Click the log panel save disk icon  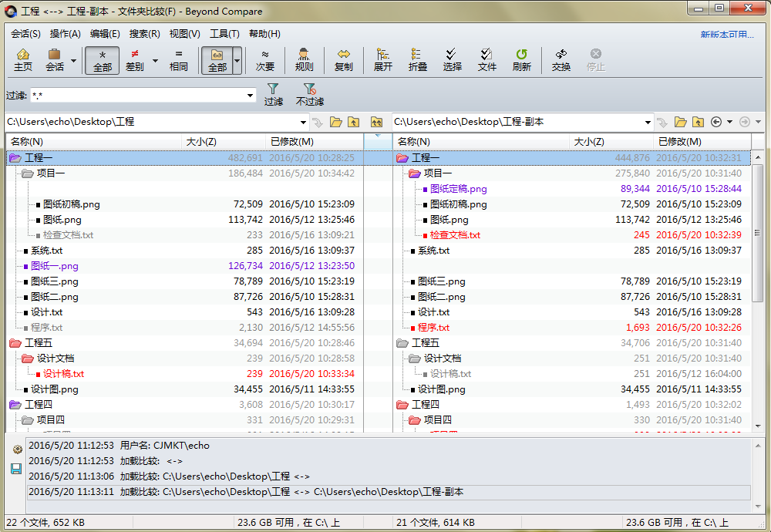click(16, 469)
